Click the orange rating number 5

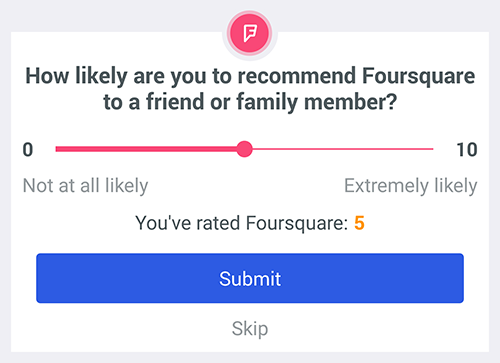[359, 223]
